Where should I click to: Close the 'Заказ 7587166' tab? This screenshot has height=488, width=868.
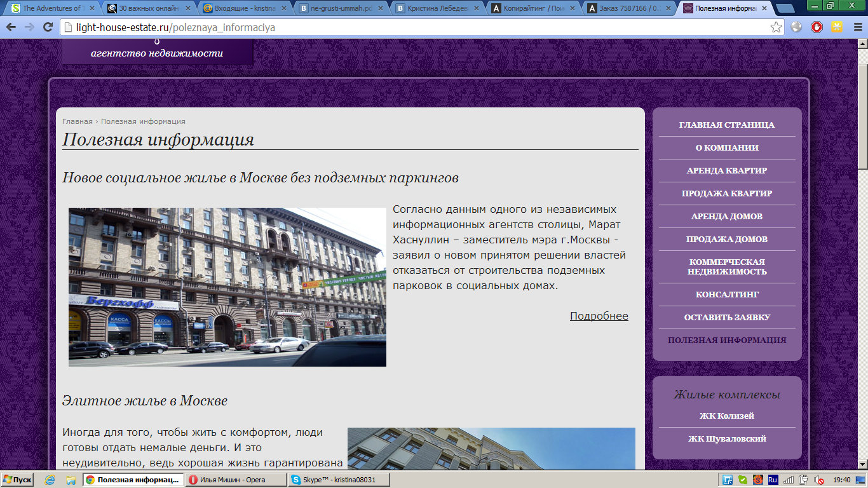668,9
